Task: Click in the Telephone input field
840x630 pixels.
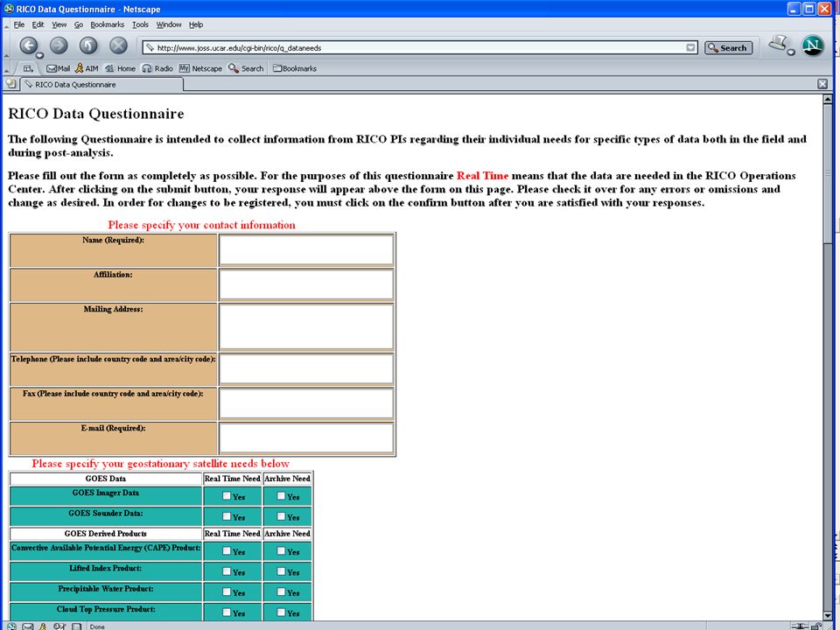Action: [x=306, y=369]
